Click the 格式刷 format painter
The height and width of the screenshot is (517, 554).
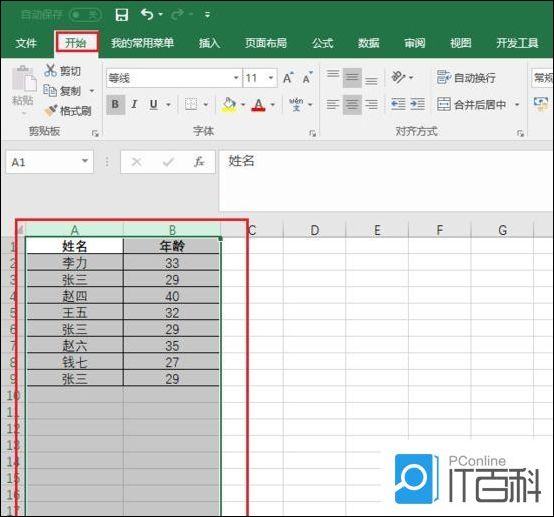click(67, 111)
